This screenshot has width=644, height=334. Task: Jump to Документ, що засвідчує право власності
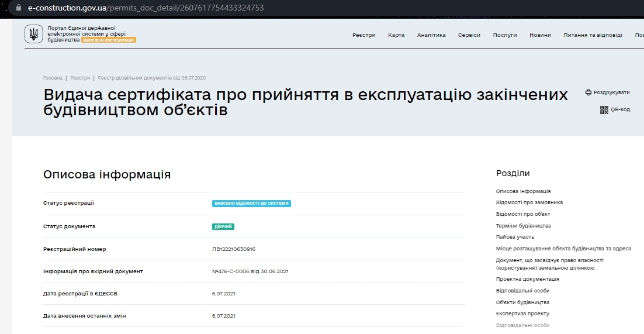pos(549,264)
